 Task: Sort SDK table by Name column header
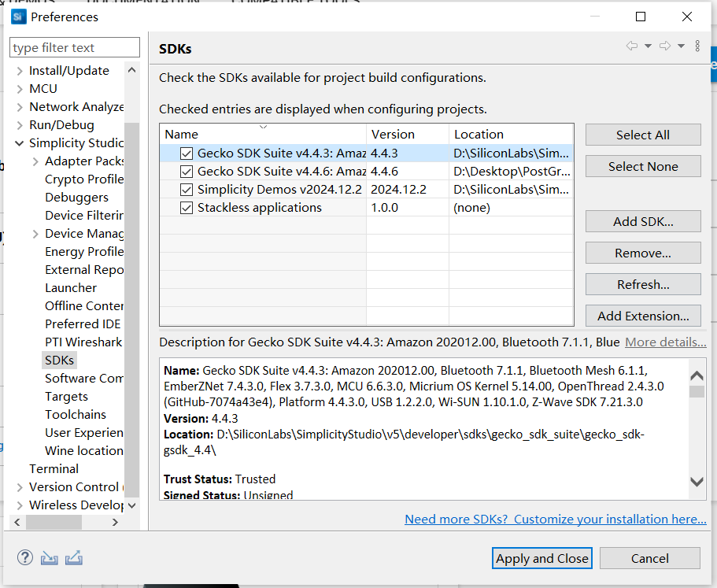click(x=263, y=134)
